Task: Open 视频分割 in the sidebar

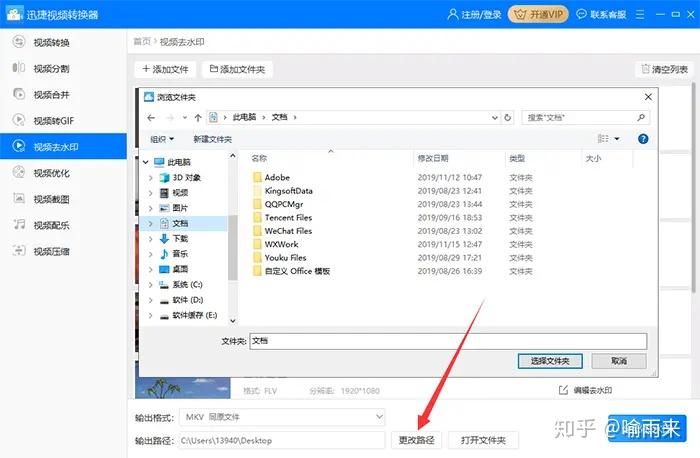Action: click(51, 68)
